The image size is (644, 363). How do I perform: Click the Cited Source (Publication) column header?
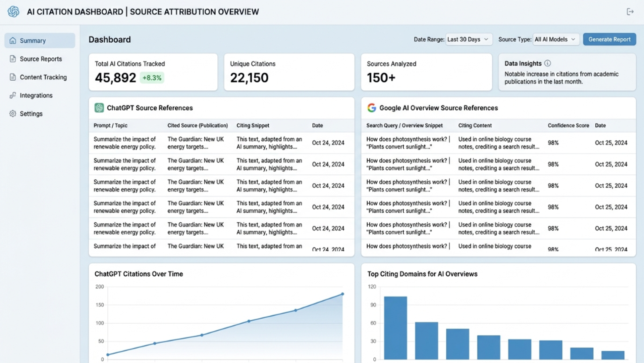click(x=198, y=125)
